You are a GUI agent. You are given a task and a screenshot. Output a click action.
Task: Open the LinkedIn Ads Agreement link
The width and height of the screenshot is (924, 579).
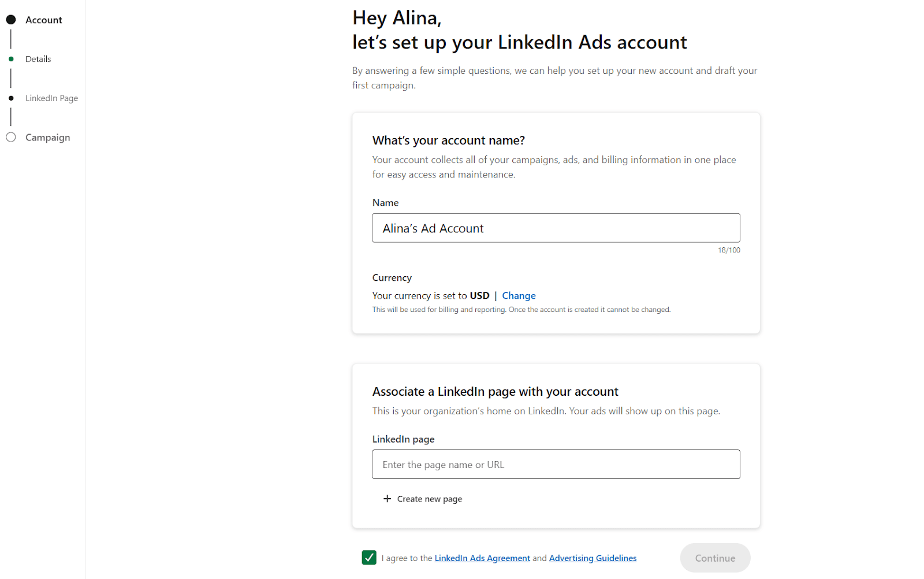point(482,558)
